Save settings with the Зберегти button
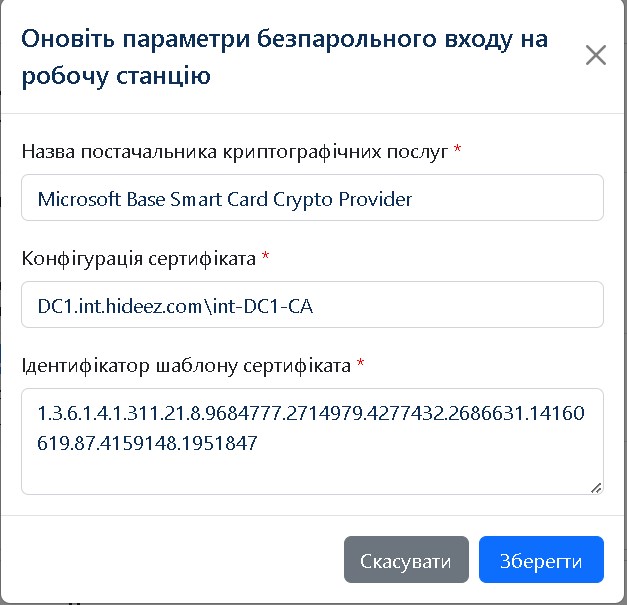627x605 pixels. coord(541,561)
